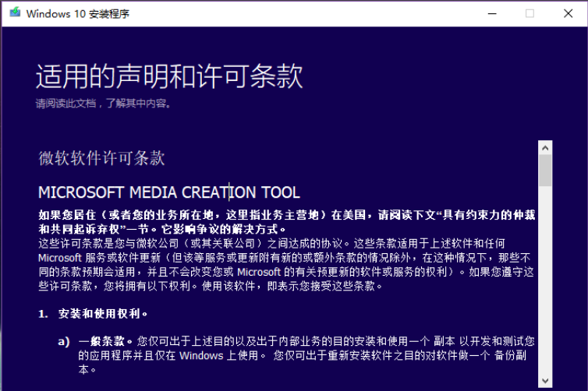Click the scrollbar up arrow
Image resolution: width=588 pixels, height=391 pixels.
tap(545, 146)
